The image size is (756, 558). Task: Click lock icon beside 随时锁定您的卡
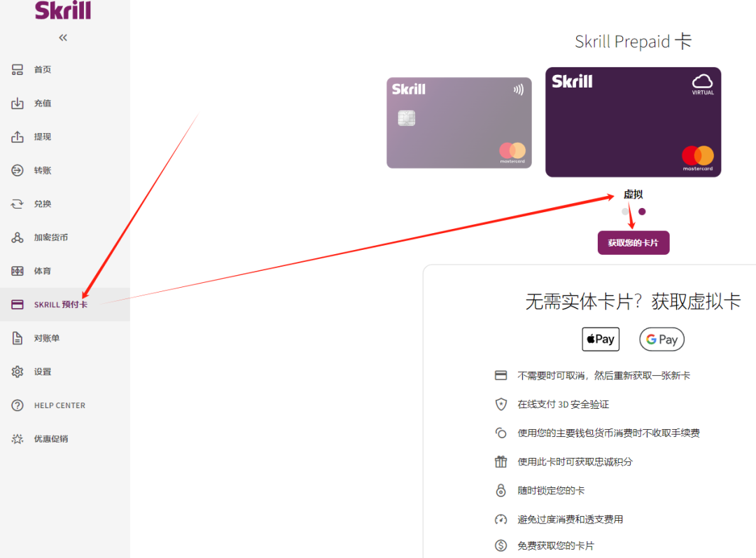[x=501, y=491]
